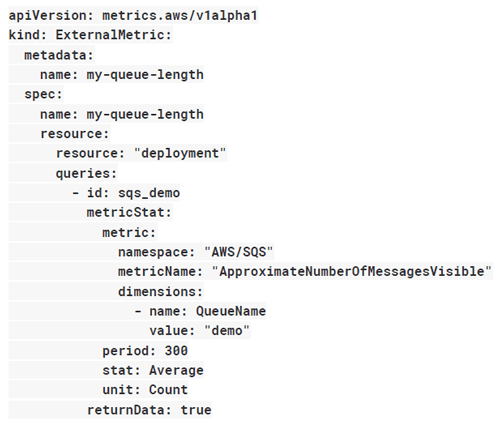Image resolution: width=500 pixels, height=427 pixels.
Task: Click the metric: key
Action: pos(129,232)
